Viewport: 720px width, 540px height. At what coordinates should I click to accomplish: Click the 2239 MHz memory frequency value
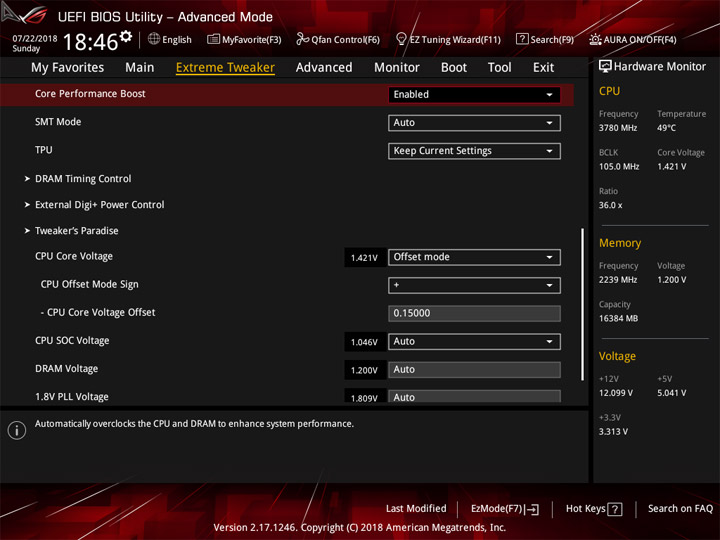pyautogui.click(x=618, y=280)
